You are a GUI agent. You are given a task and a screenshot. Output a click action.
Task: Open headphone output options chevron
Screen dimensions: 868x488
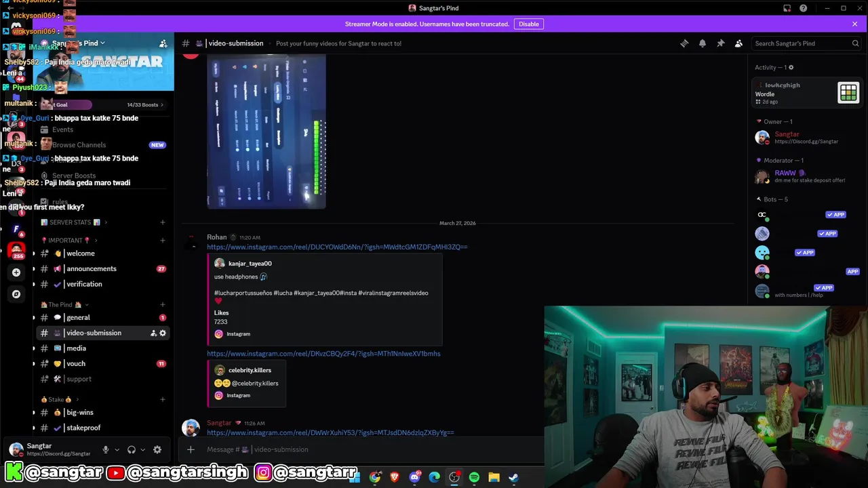pyautogui.click(x=142, y=449)
